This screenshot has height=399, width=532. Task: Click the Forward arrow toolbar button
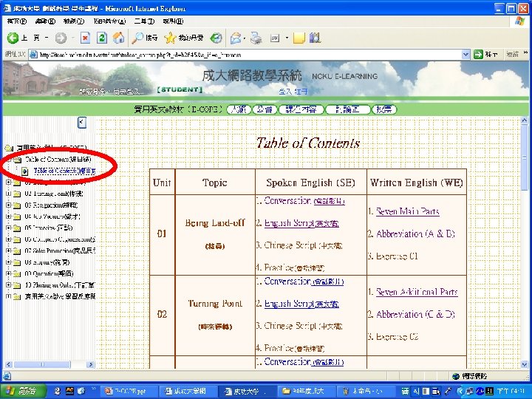point(61,38)
